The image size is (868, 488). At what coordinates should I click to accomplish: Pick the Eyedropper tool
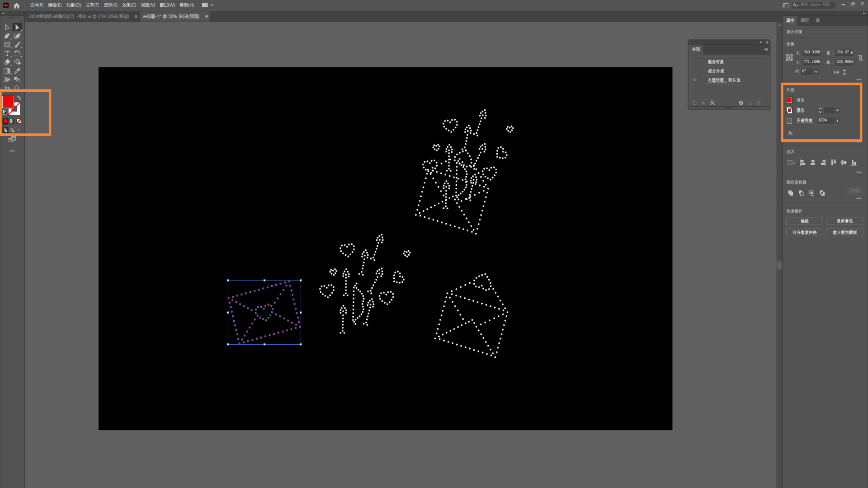[x=17, y=71]
